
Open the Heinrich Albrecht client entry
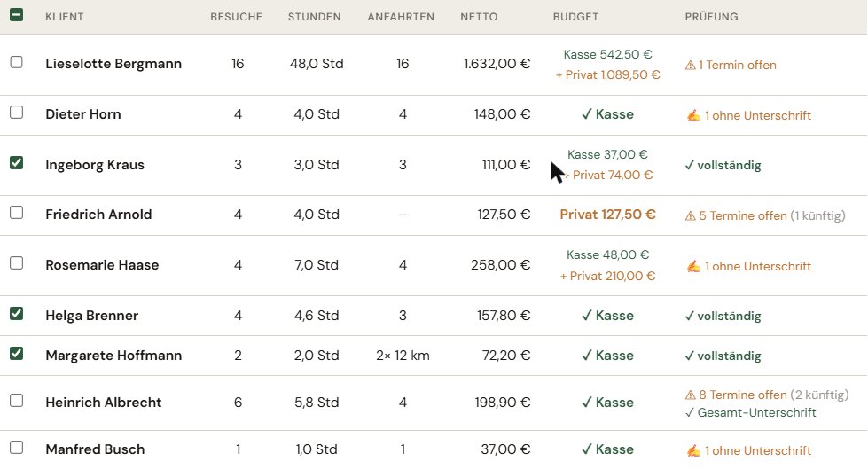click(x=104, y=402)
